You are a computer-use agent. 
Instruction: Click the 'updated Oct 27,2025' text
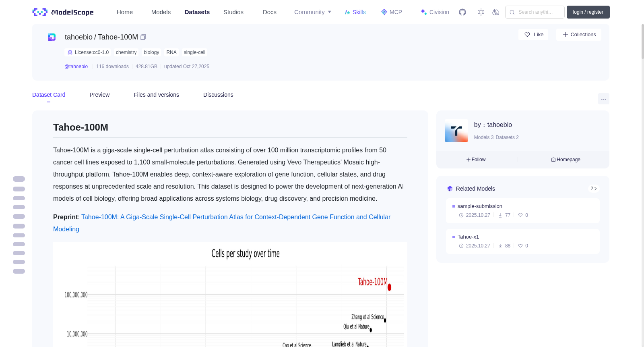coord(187,66)
